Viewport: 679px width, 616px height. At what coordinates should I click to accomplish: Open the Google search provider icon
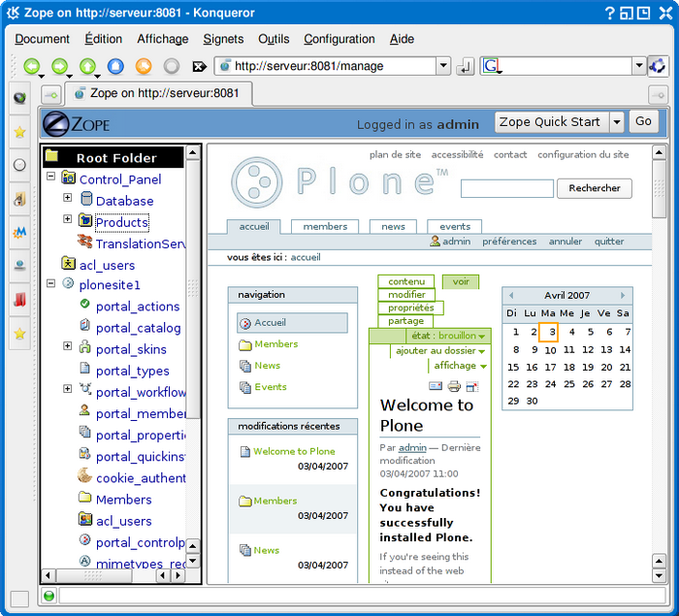pyautogui.click(x=491, y=66)
